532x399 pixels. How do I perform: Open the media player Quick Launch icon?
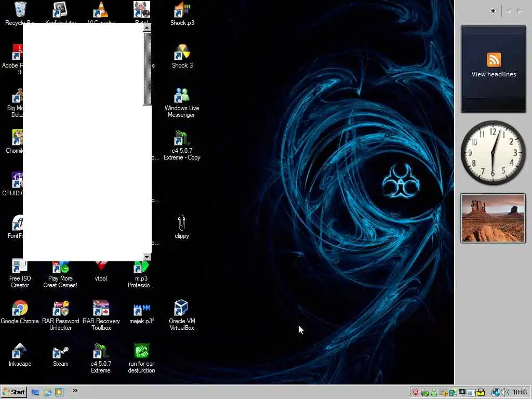pyautogui.click(x=59, y=393)
